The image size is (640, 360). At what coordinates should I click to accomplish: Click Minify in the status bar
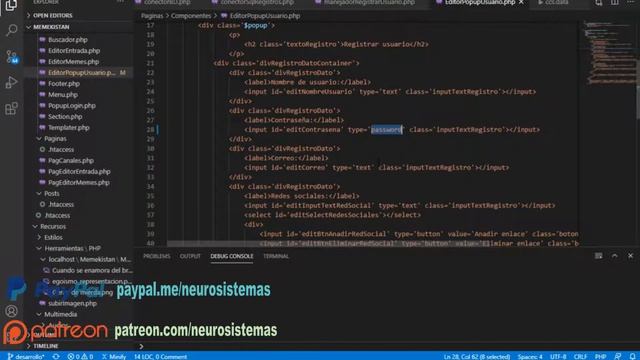pos(114,356)
